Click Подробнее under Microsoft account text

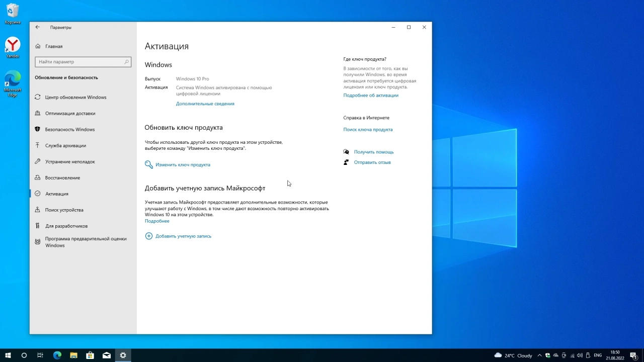[x=157, y=221]
